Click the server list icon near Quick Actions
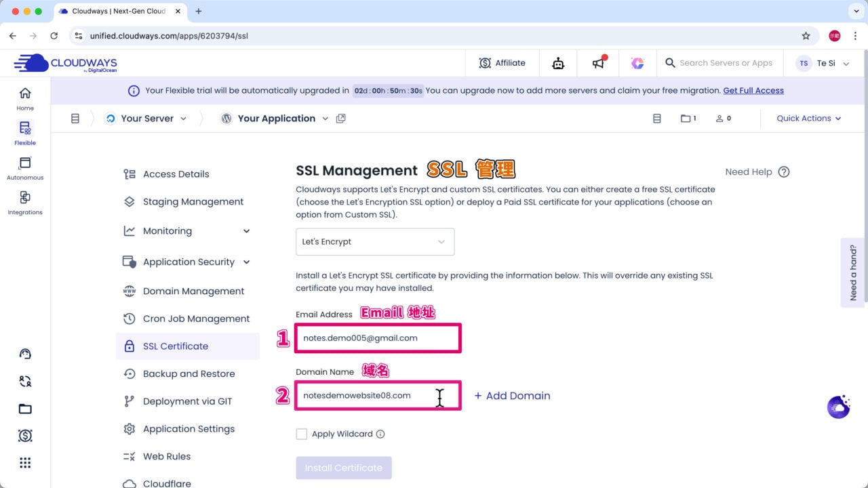 click(x=656, y=118)
